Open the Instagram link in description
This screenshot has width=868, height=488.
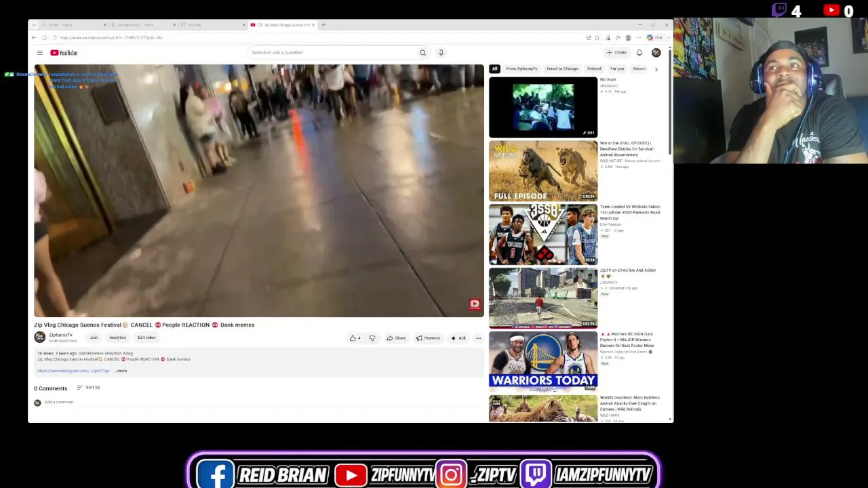coord(74,371)
